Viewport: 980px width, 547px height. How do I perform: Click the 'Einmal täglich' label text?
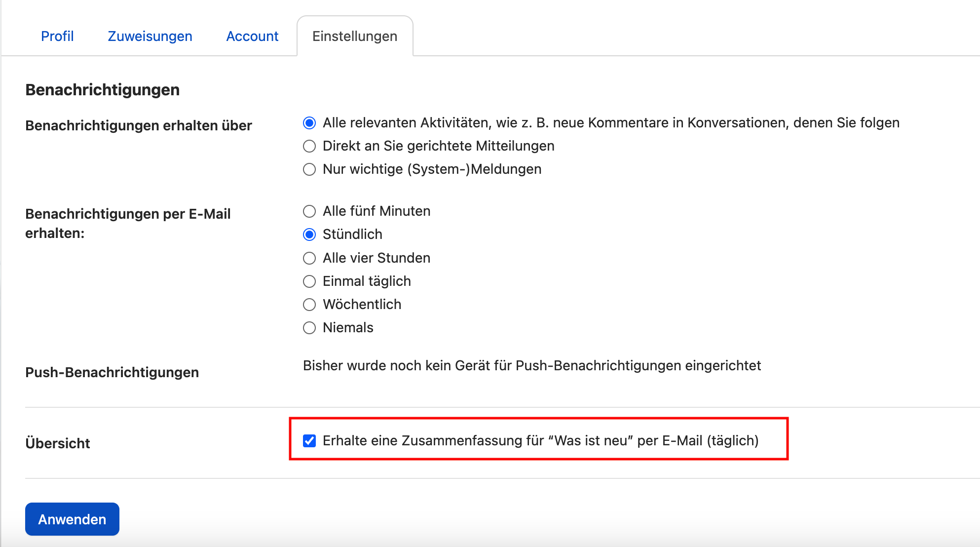pyautogui.click(x=367, y=281)
